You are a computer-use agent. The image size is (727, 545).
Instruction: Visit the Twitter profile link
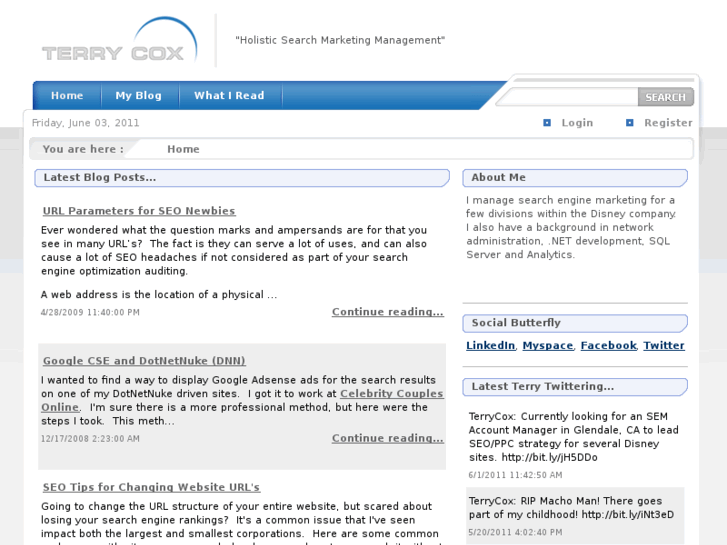pyautogui.click(x=664, y=346)
